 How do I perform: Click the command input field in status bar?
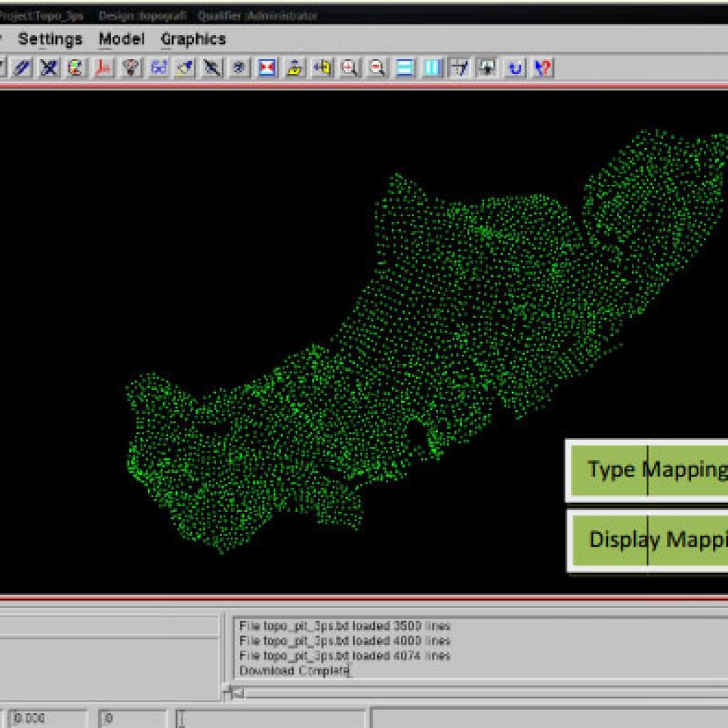pyautogui.click(x=270, y=718)
